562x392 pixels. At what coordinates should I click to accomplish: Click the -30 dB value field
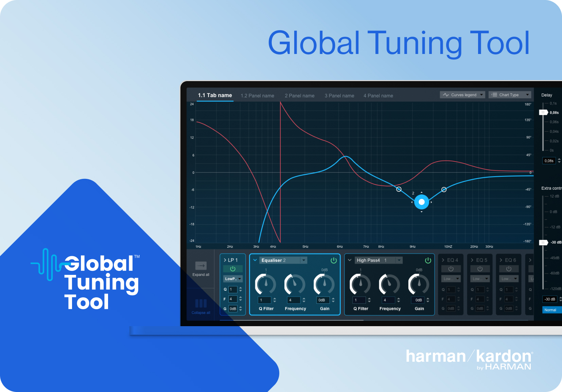click(x=550, y=299)
